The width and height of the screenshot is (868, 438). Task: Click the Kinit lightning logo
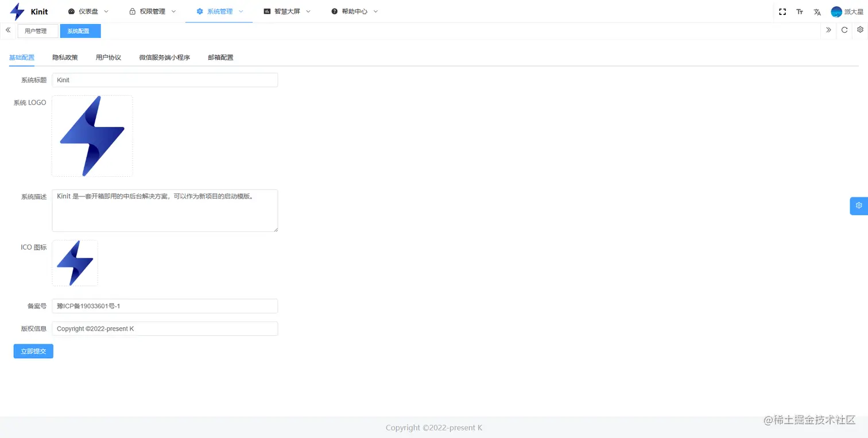click(17, 11)
